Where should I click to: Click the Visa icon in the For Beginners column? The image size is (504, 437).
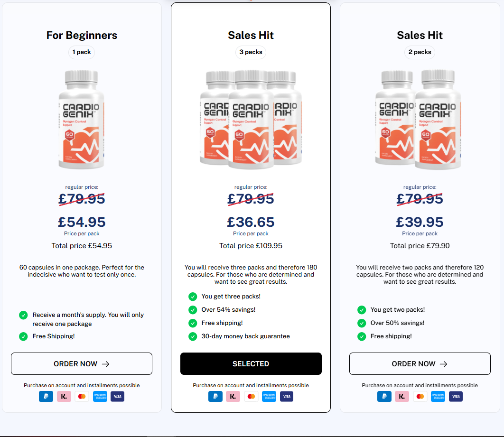pyautogui.click(x=117, y=396)
